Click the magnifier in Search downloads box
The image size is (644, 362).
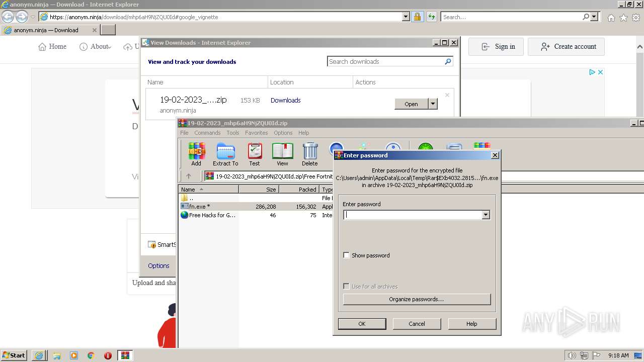448,61
